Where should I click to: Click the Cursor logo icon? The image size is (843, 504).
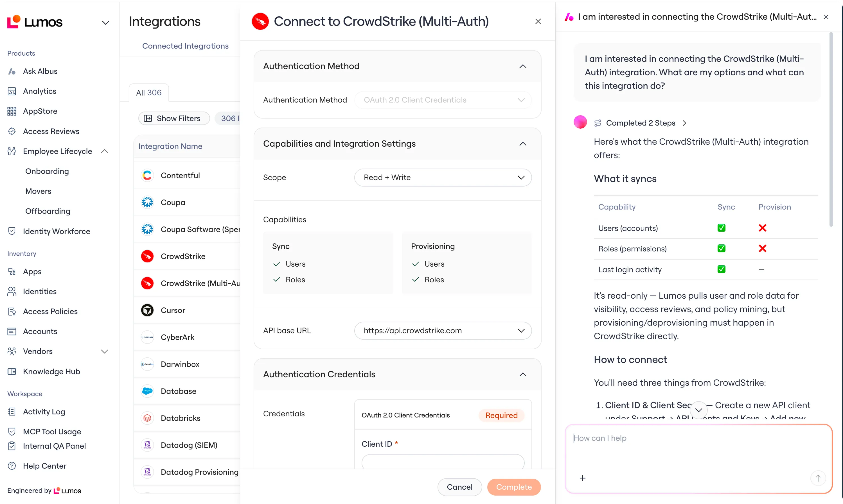pyautogui.click(x=147, y=310)
